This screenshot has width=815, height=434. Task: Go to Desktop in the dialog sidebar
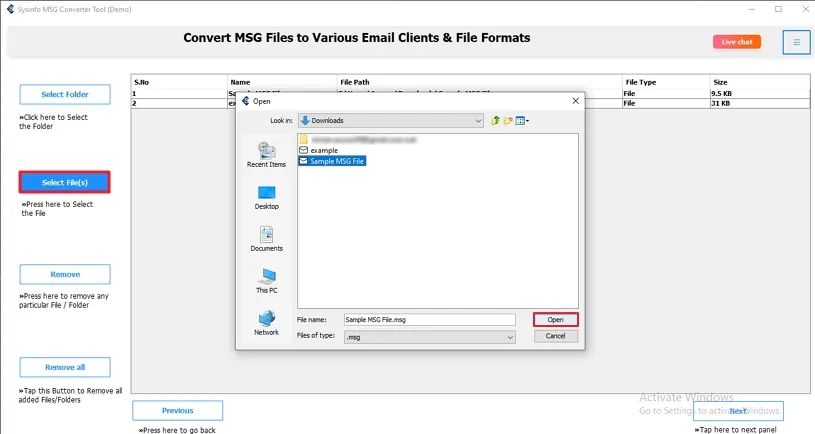266,198
